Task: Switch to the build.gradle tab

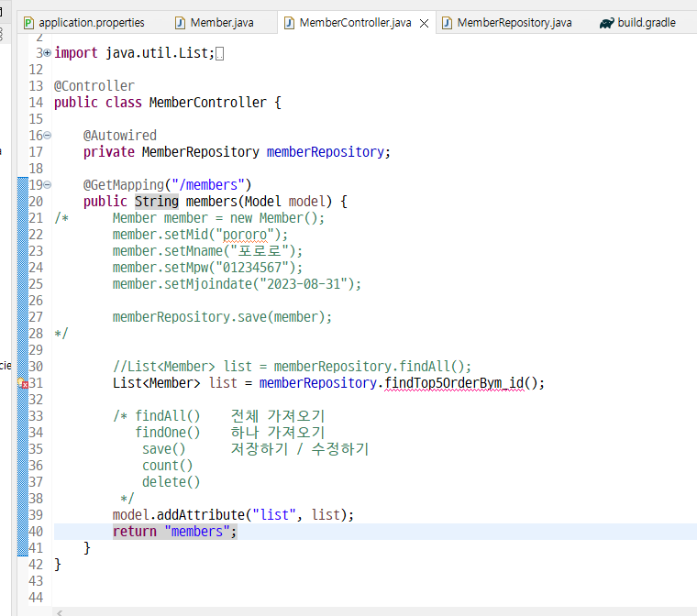Action: [x=647, y=23]
